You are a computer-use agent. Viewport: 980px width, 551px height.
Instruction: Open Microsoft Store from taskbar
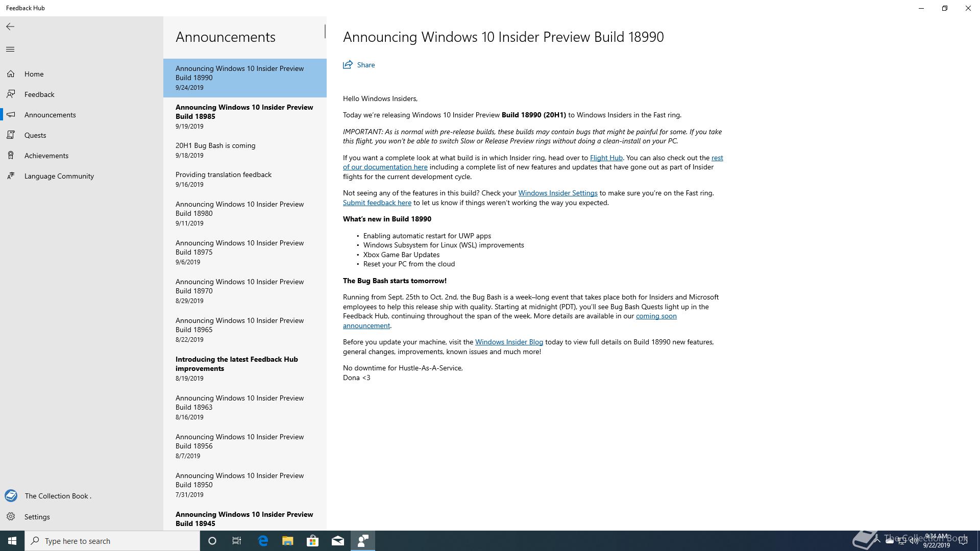[x=313, y=541]
